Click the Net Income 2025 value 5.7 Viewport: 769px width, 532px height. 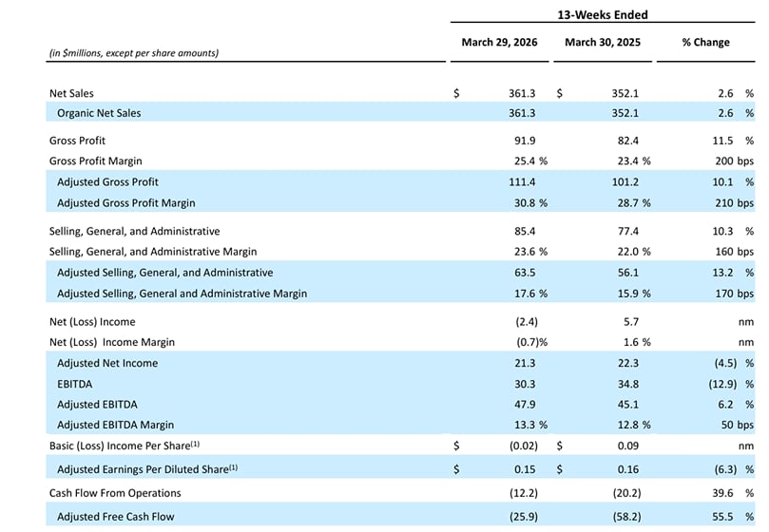(631, 322)
